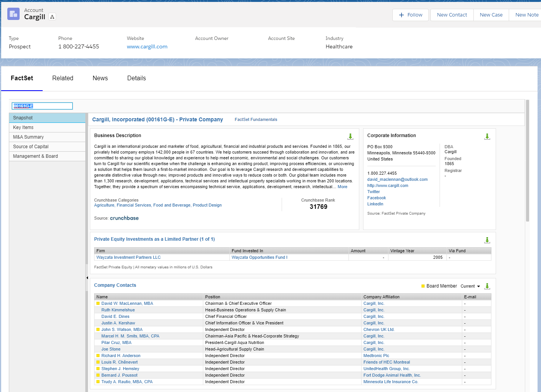
Task: Open Source of Capital section
Action: point(47,147)
